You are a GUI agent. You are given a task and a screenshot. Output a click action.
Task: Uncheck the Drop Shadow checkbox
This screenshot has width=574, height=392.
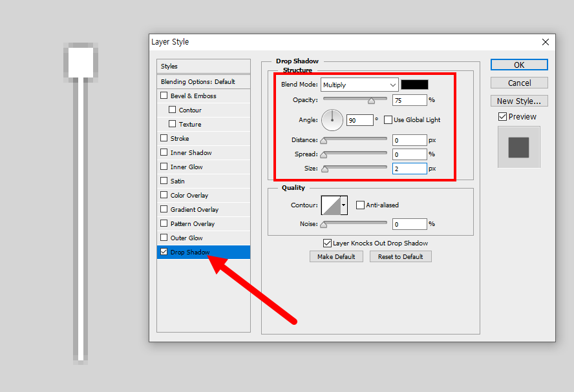(164, 252)
